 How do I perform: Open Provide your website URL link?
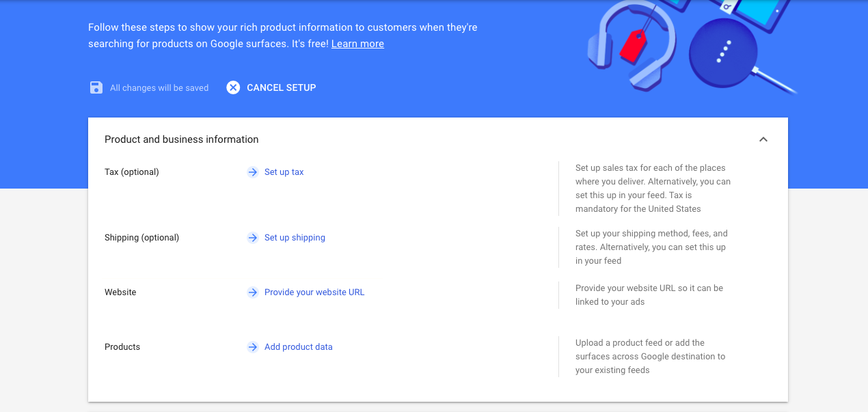tap(314, 292)
